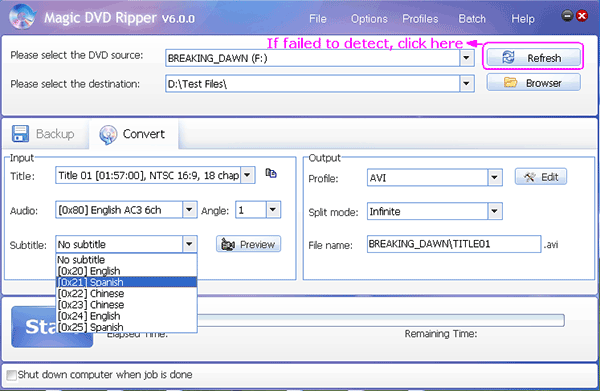Minimize the Magic DVD Ripper window

[x=567, y=16]
